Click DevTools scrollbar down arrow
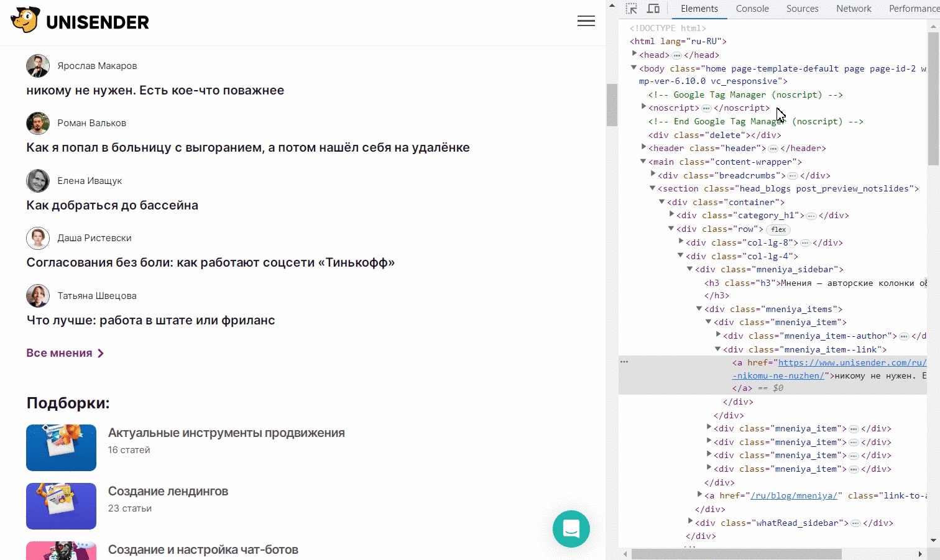This screenshot has height=560, width=940. click(x=934, y=541)
